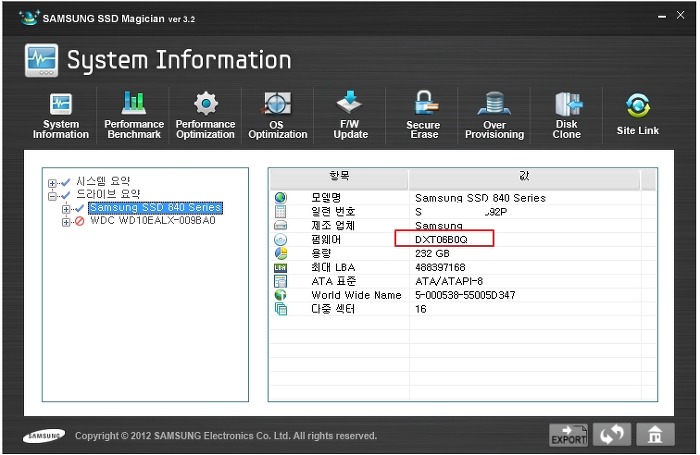Click the firmware value DXT06B0Q
This screenshot has height=455, width=700.
click(442, 240)
